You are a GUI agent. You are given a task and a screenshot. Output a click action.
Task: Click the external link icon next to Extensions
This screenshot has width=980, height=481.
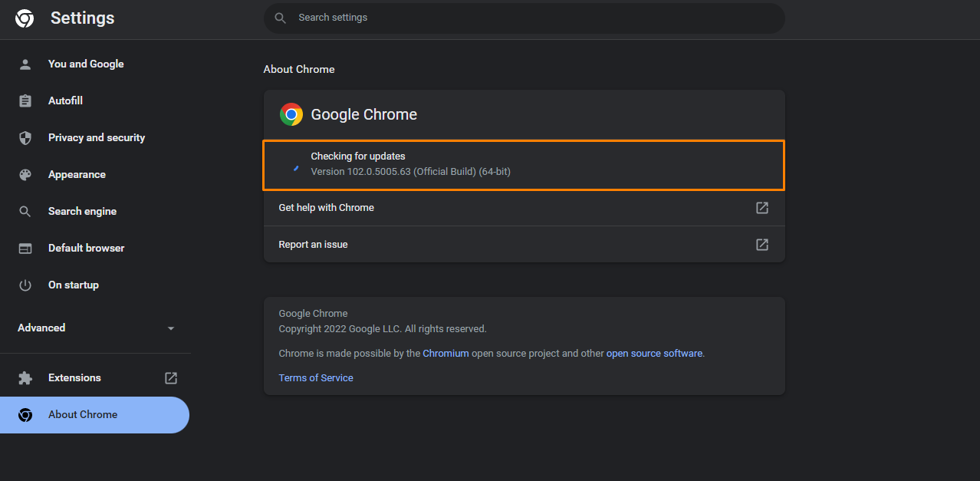[x=171, y=378]
